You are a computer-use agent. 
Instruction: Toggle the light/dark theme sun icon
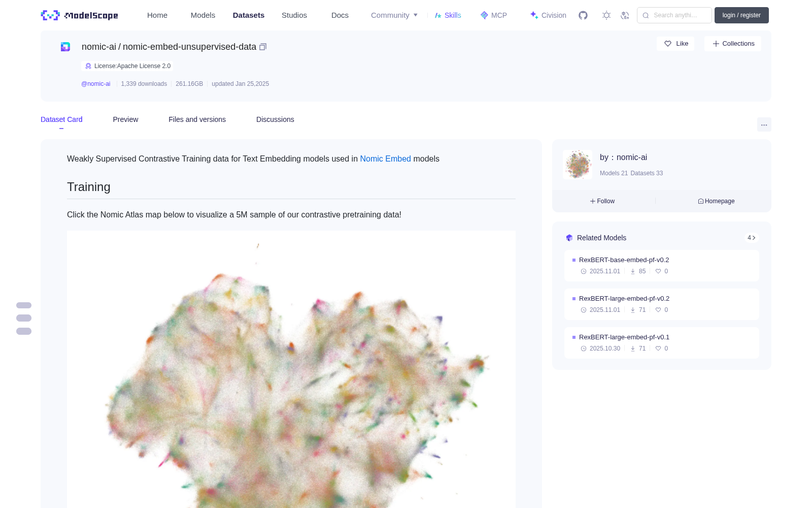tap(606, 15)
